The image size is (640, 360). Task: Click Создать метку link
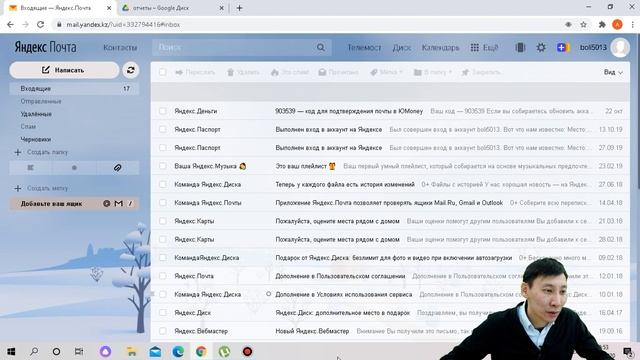pos(41,188)
